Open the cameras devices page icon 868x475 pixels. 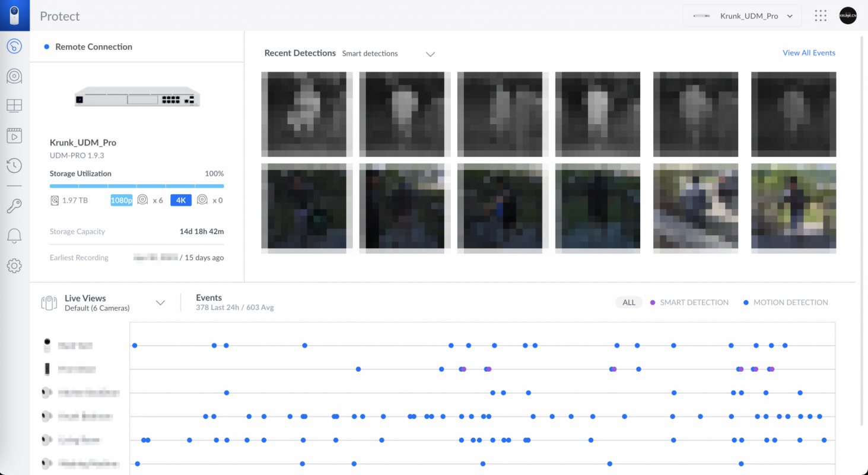click(14, 76)
